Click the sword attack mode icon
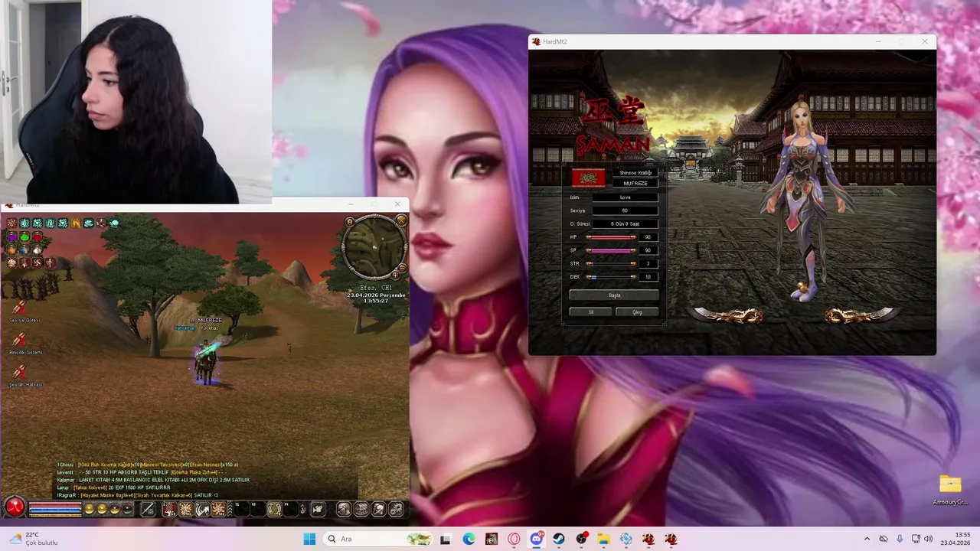 pos(149,509)
